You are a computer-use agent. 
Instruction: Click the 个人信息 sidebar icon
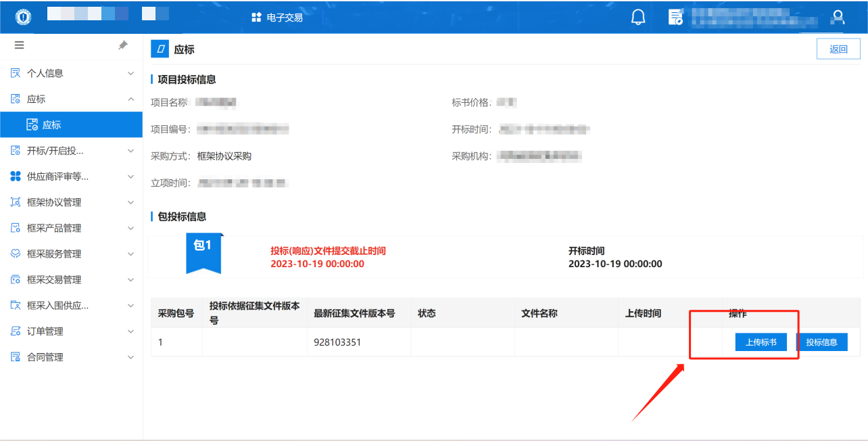coord(16,73)
